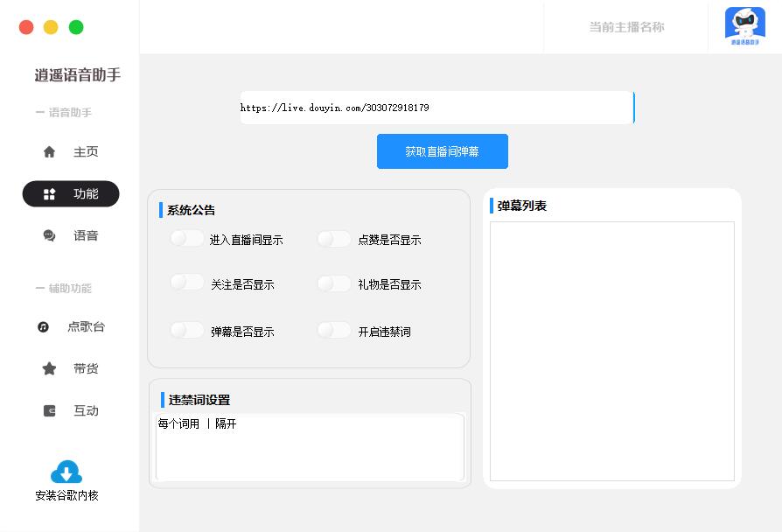Toggle the 礼物是否显示 switch
The height and width of the screenshot is (532, 782).
click(x=334, y=283)
